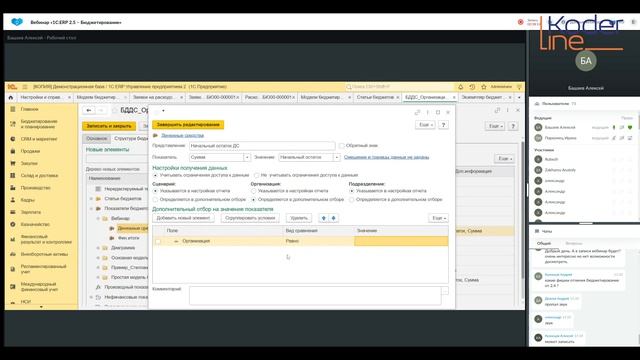Open the Производство section
Screen dimensions: 640x360
coord(36,188)
